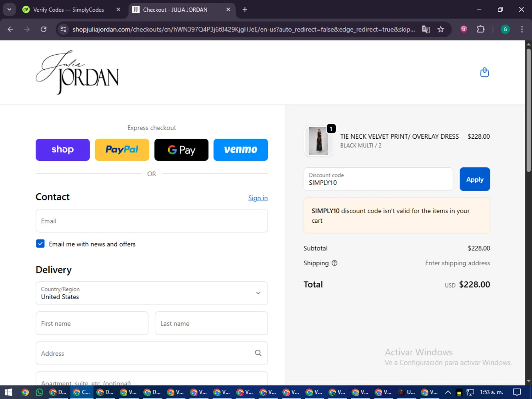Focus the Apartment, suite field
Image resolution: width=532 pixels, height=399 pixels.
(x=152, y=379)
